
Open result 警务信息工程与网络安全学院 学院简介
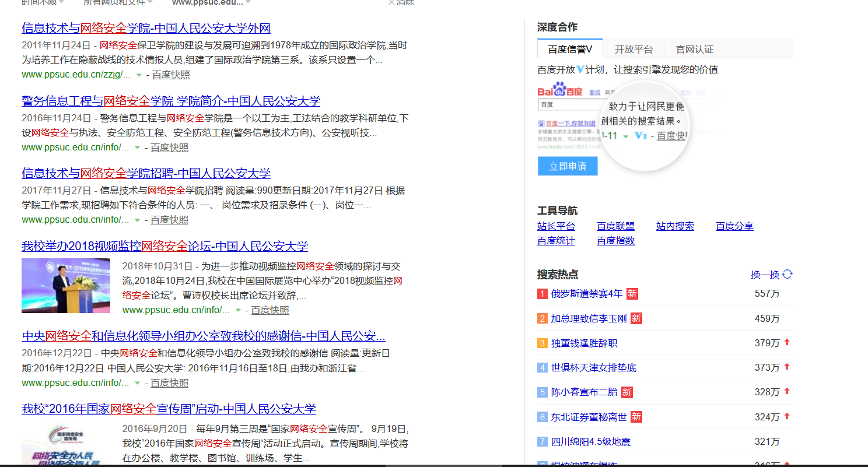(171, 100)
